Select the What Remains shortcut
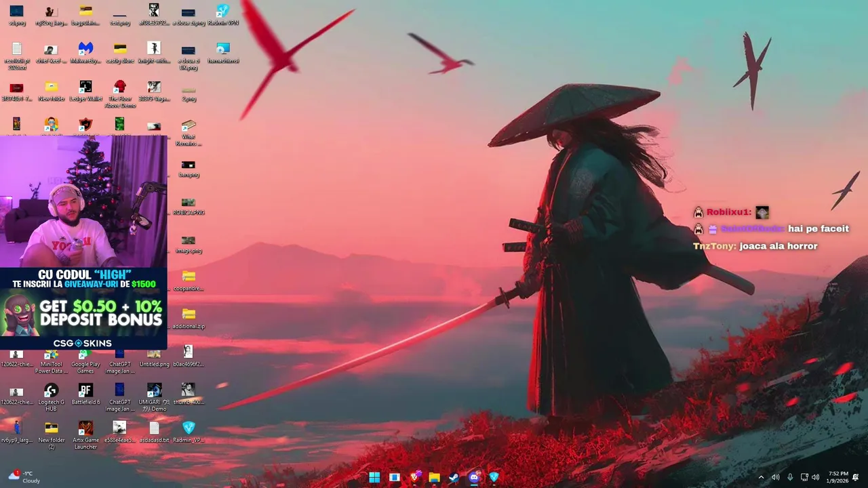 (189, 133)
